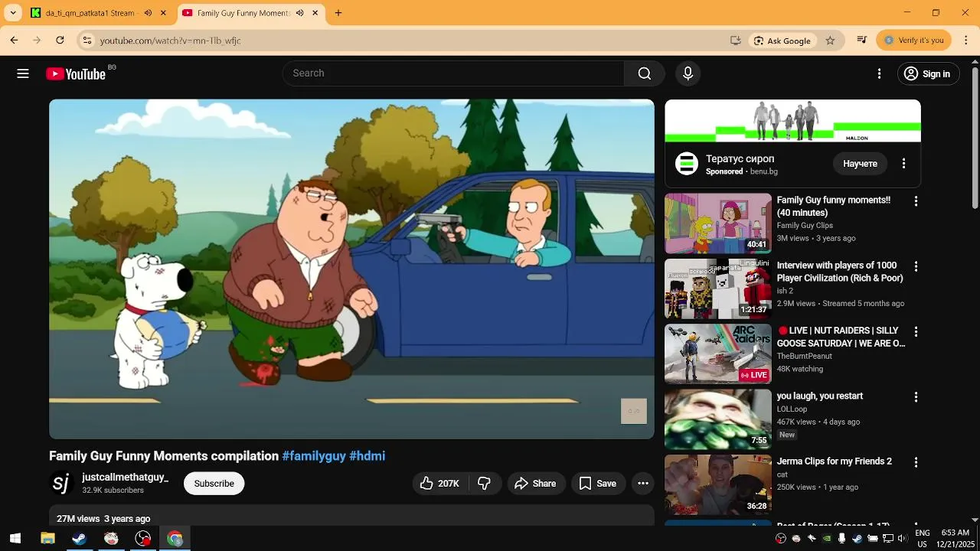Start voice search with microphone icon
The height and width of the screenshot is (551, 980).
(688, 73)
